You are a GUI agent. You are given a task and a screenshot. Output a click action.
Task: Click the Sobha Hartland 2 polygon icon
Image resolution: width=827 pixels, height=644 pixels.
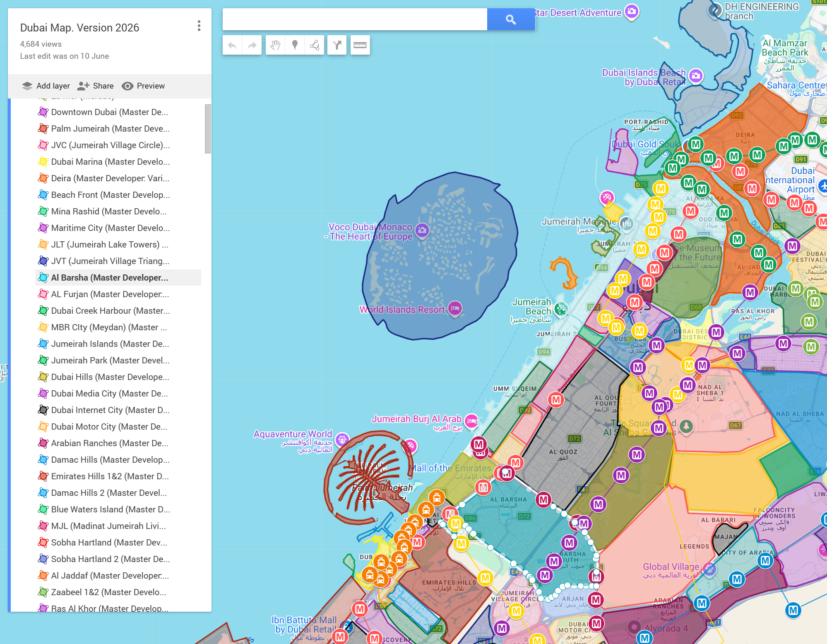43,559
